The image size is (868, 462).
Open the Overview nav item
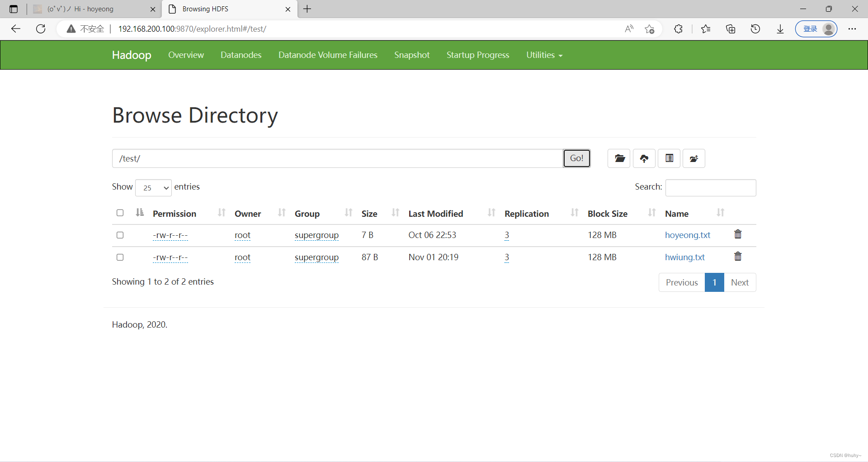point(186,55)
